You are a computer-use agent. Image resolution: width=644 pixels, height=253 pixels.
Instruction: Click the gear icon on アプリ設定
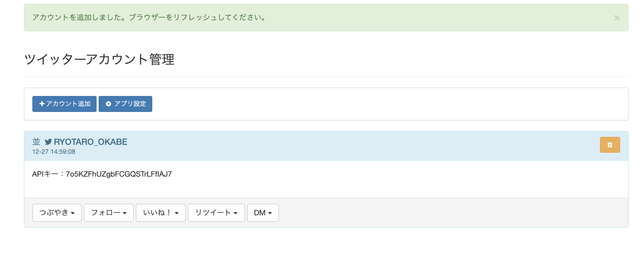[x=108, y=104]
